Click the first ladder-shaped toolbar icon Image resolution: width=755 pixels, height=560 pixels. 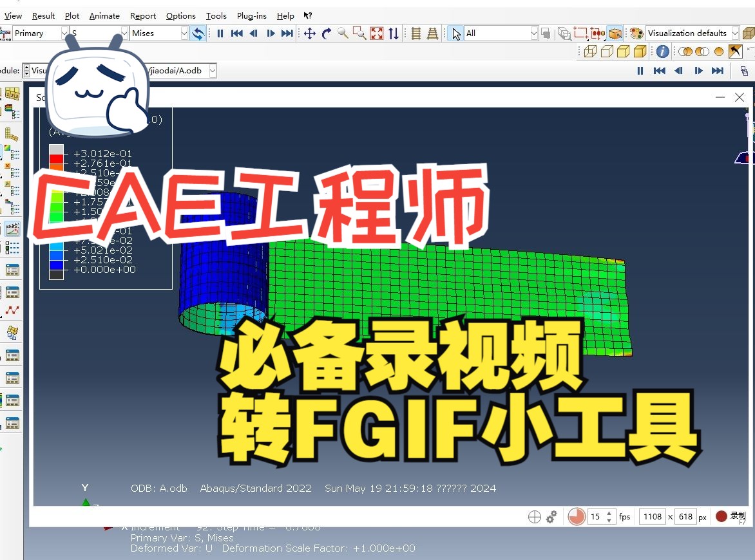coord(416,33)
